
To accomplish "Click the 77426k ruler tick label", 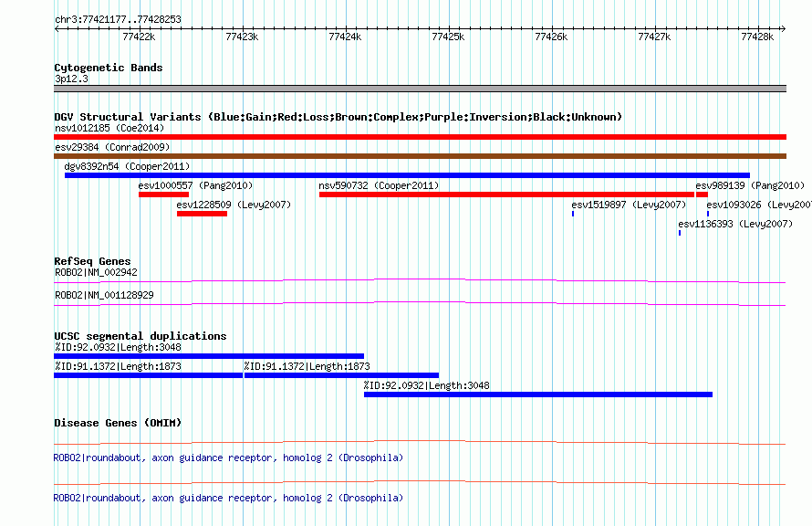I will pos(551,37).
